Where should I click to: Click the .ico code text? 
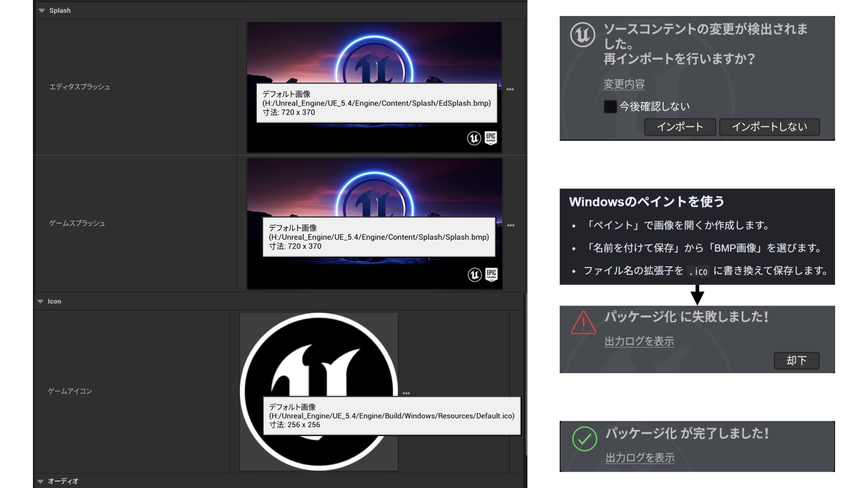pos(698,271)
